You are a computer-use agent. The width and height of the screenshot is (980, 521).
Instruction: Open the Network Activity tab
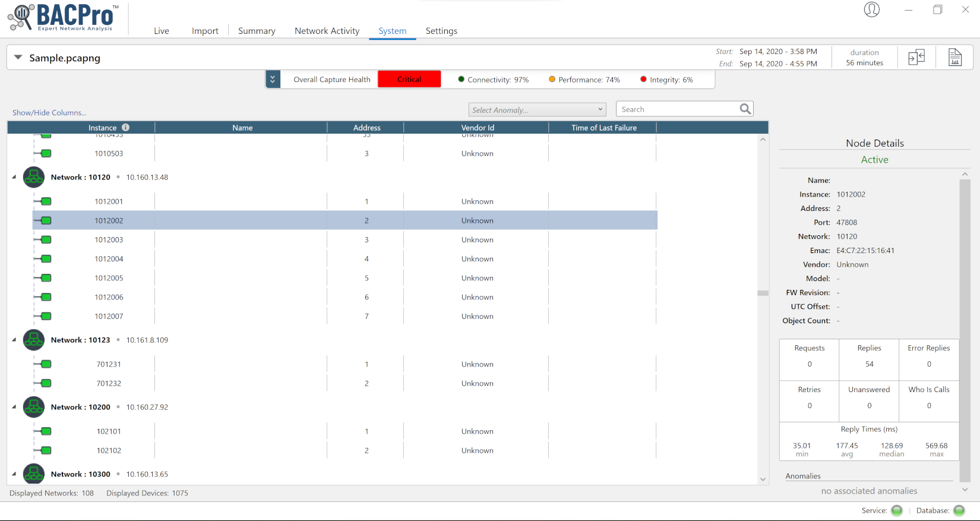click(327, 31)
